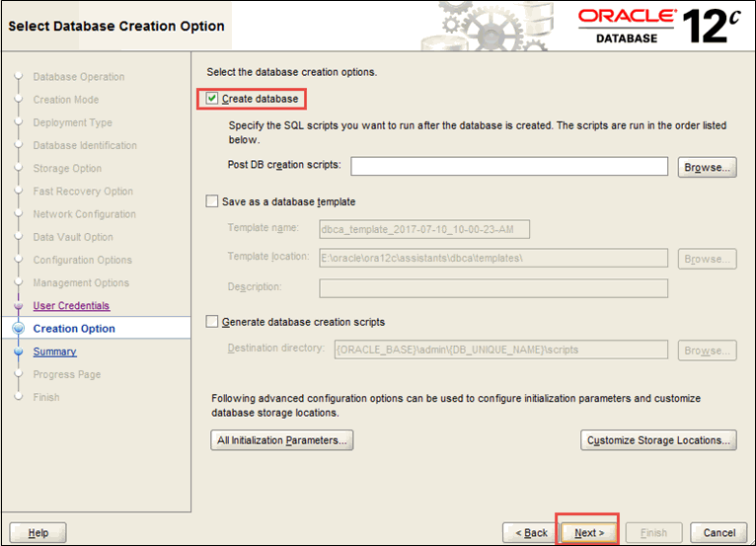756x546 pixels.
Task: Click the Summary step bullet icon
Action: tap(18, 351)
